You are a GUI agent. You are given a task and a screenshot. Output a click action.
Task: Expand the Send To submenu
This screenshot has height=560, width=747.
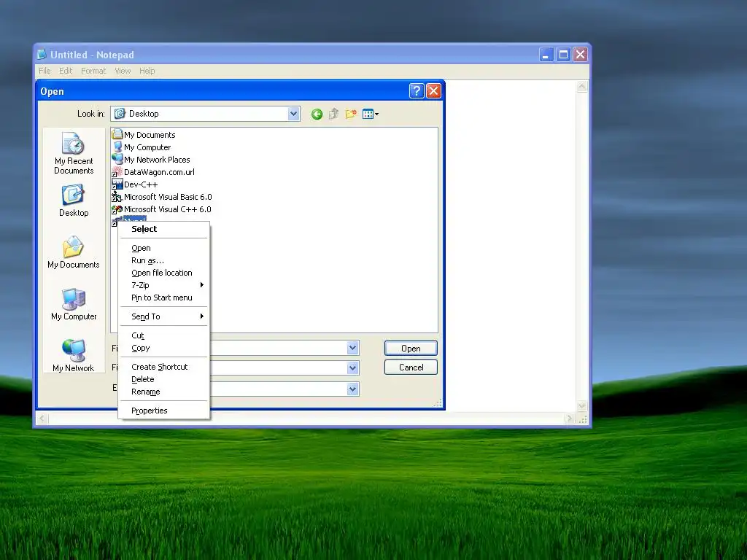[164, 316]
